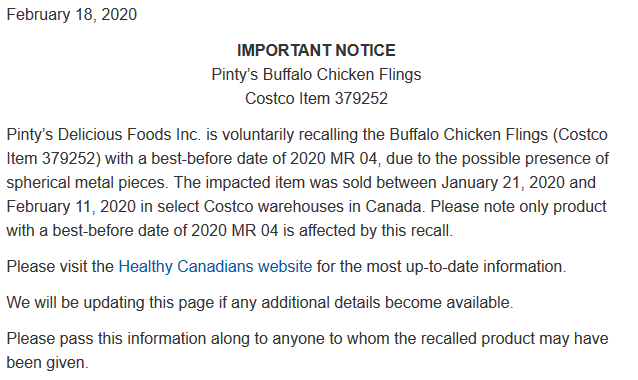Click the 'February 11, 2020' sold-until date

(x=71, y=207)
